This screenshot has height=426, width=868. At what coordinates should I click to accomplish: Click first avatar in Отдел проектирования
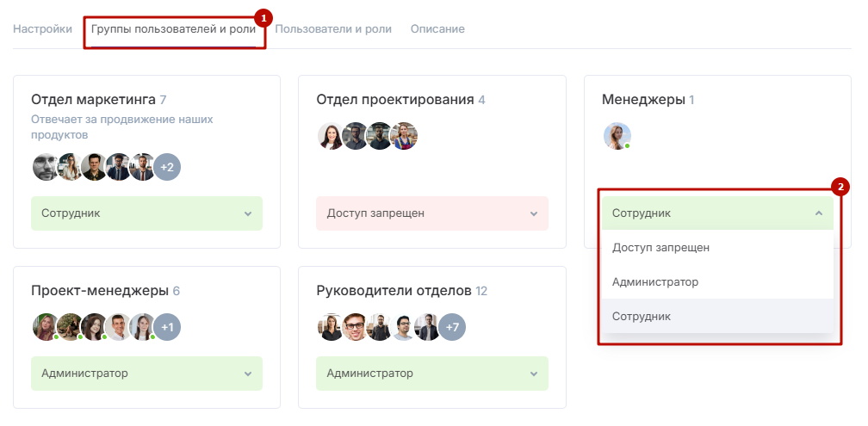(x=331, y=136)
